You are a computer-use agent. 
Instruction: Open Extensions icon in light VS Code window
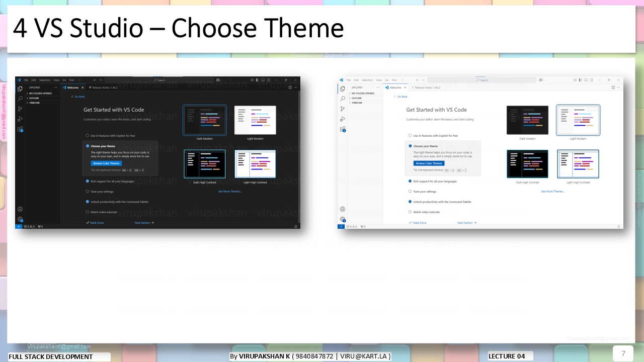343,129
